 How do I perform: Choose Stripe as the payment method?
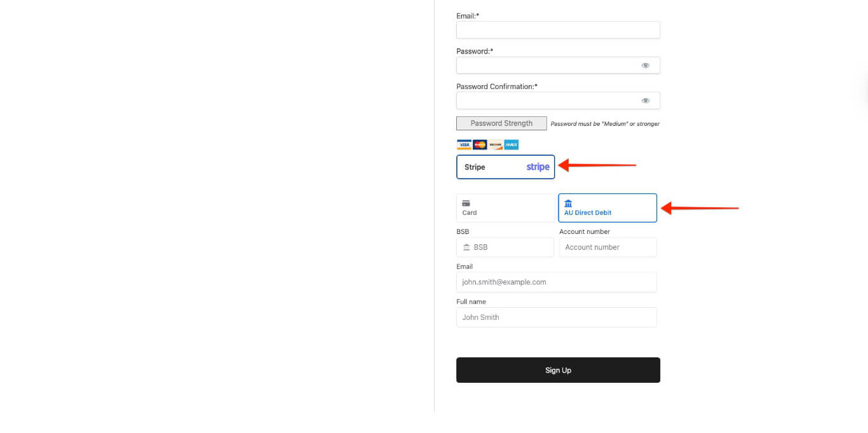pos(505,167)
